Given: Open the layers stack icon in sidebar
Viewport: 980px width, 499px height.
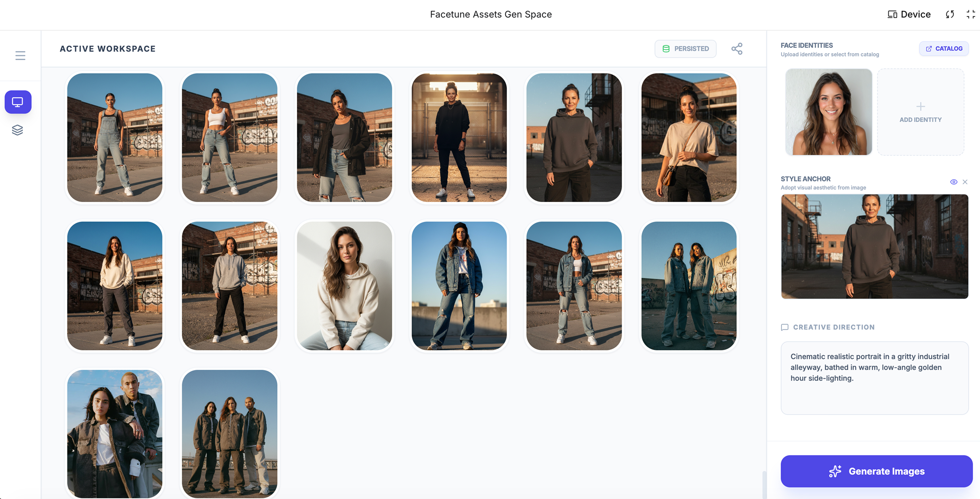Looking at the screenshot, I should [17, 130].
